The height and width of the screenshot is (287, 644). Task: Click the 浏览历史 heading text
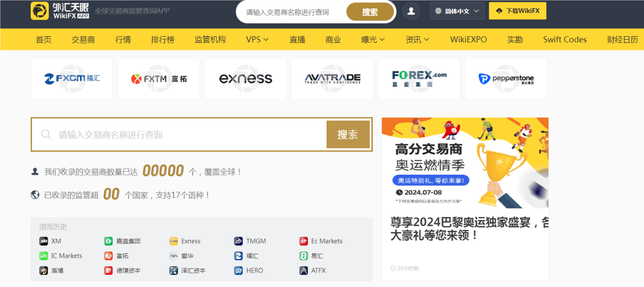[53, 227]
